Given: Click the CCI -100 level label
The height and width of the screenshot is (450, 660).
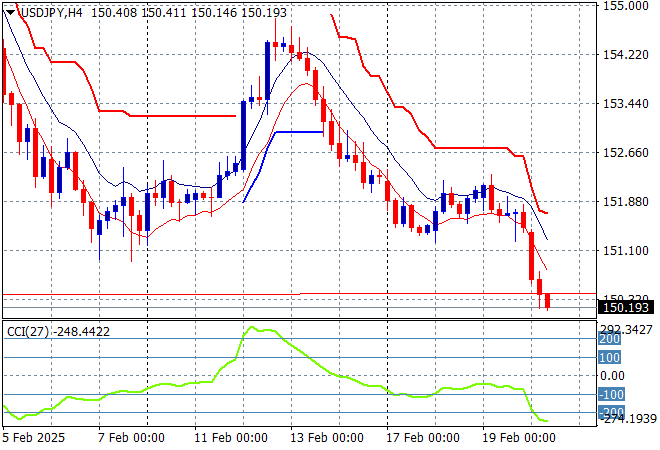Looking at the screenshot, I should (x=611, y=394).
